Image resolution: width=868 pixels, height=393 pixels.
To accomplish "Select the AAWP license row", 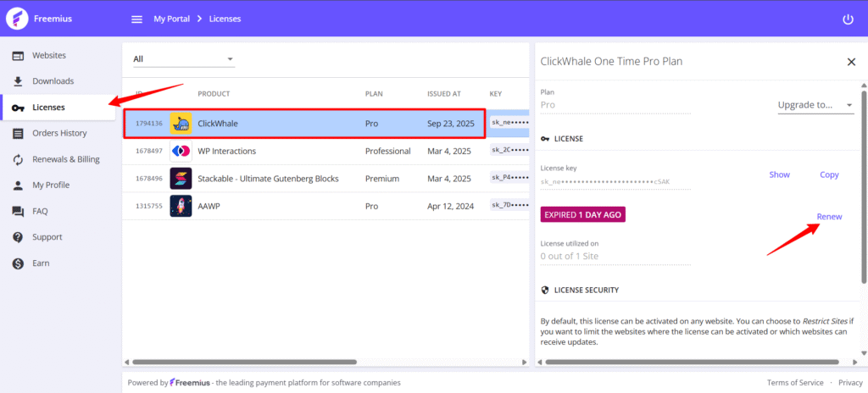I will point(325,206).
